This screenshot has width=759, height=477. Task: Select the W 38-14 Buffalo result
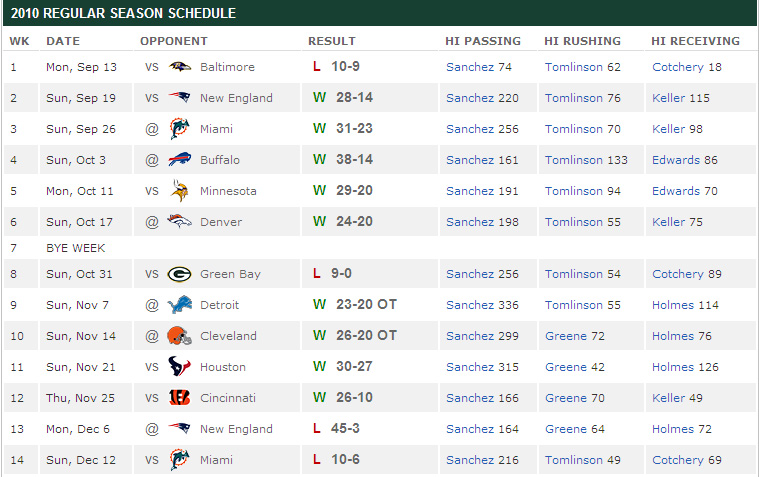click(x=343, y=159)
